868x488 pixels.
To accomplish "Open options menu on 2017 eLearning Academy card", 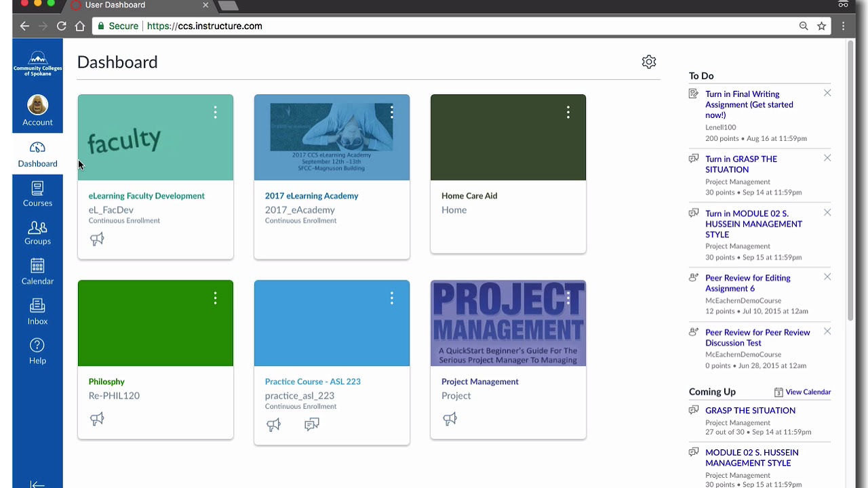I will point(391,113).
